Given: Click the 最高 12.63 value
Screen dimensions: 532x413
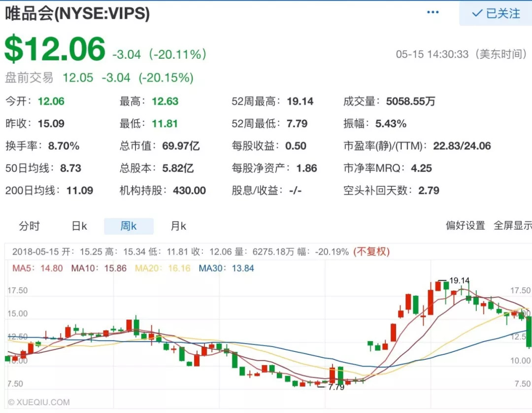Looking at the screenshot, I should coord(165,101).
